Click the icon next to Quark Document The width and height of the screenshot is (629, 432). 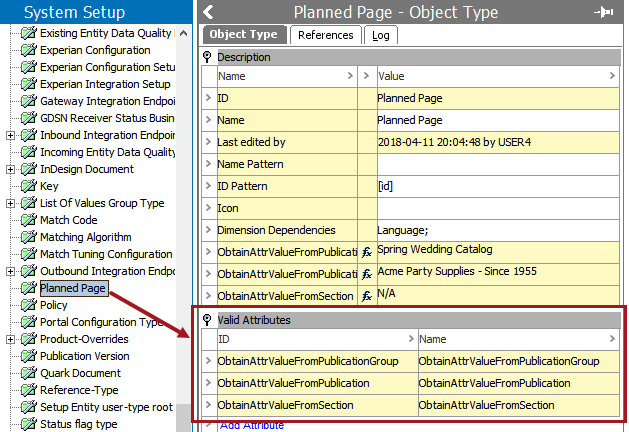[29, 373]
